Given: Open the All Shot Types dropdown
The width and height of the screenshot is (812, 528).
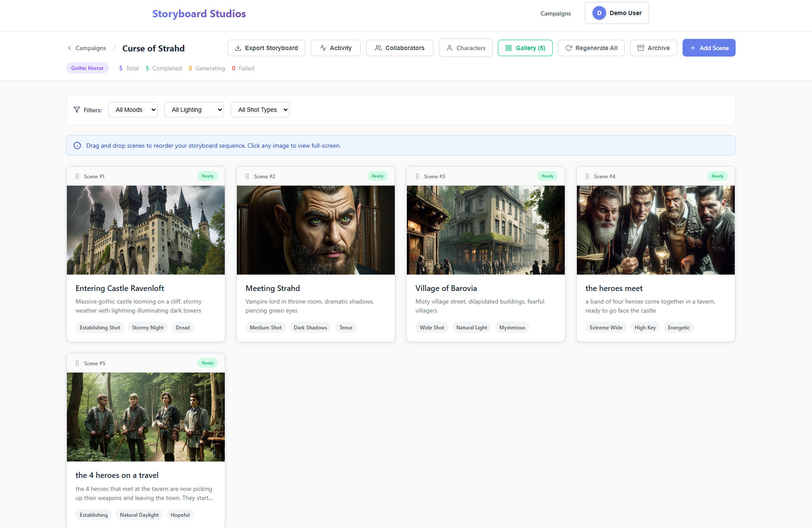Looking at the screenshot, I should (x=260, y=110).
